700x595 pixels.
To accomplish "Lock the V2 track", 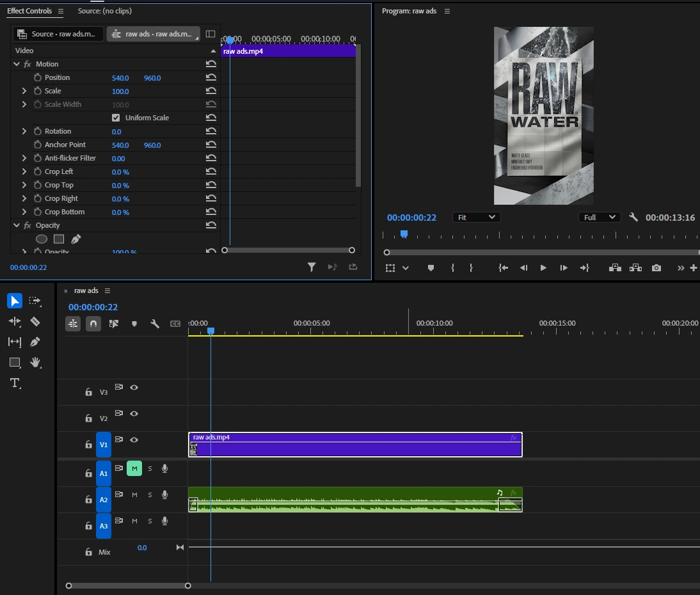I will click(x=88, y=418).
